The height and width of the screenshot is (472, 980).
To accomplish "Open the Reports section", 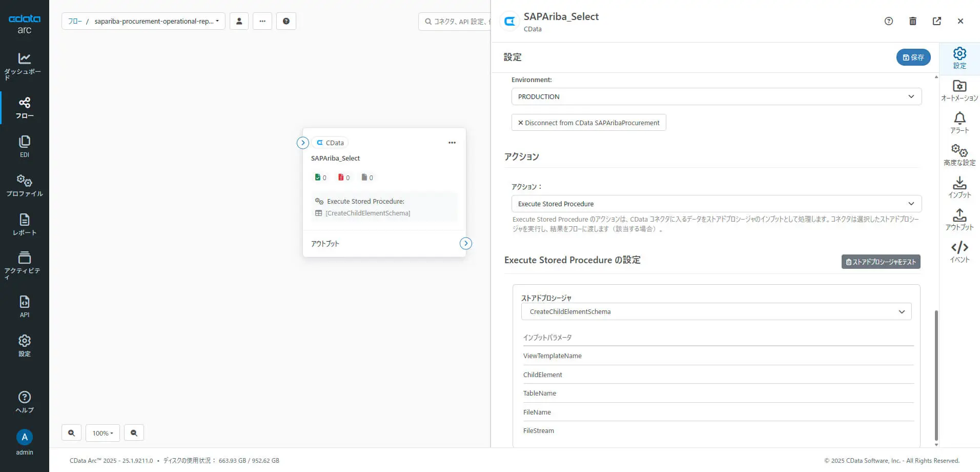I will coord(24,225).
